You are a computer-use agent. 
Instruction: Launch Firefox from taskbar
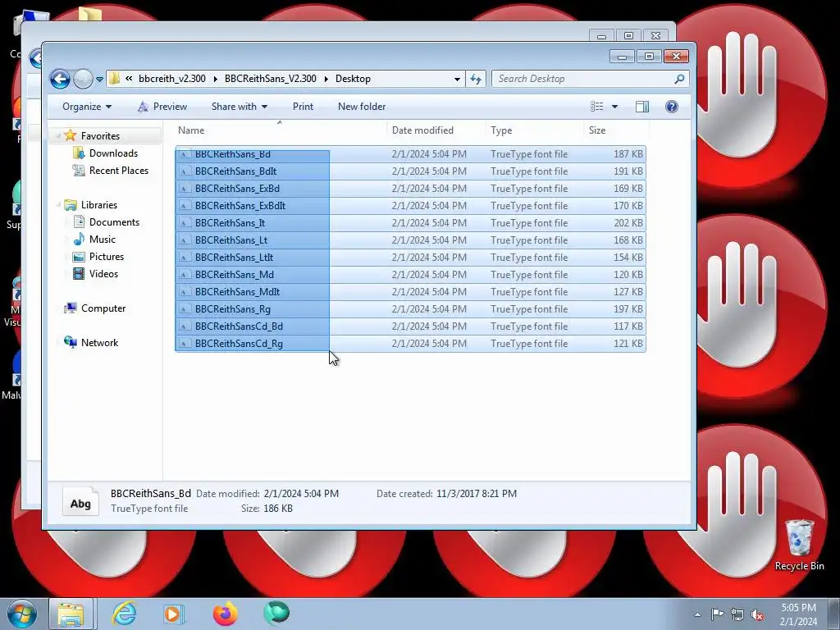(x=225, y=614)
